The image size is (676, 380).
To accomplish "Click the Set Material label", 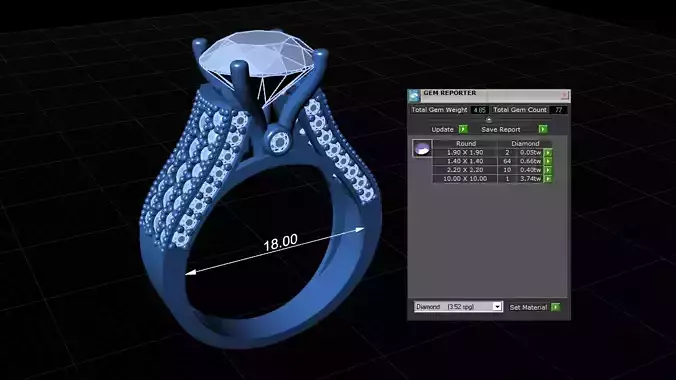I will pos(528,308).
